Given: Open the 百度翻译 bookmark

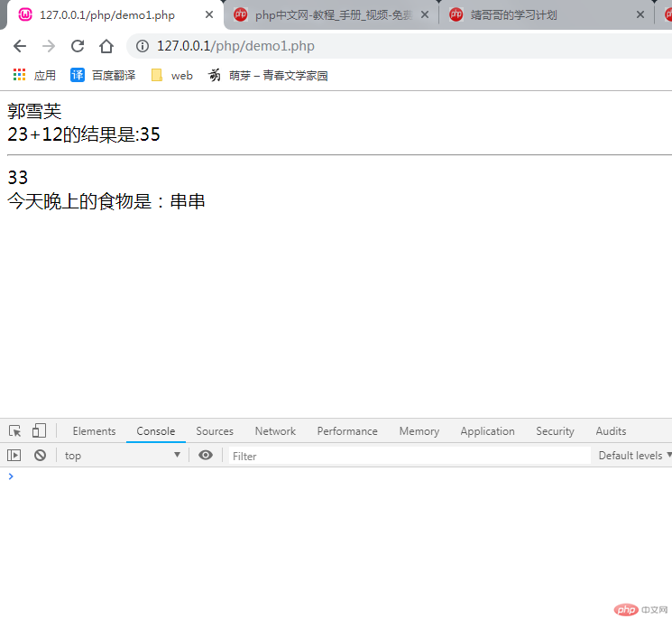Looking at the screenshot, I should pos(103,76).
